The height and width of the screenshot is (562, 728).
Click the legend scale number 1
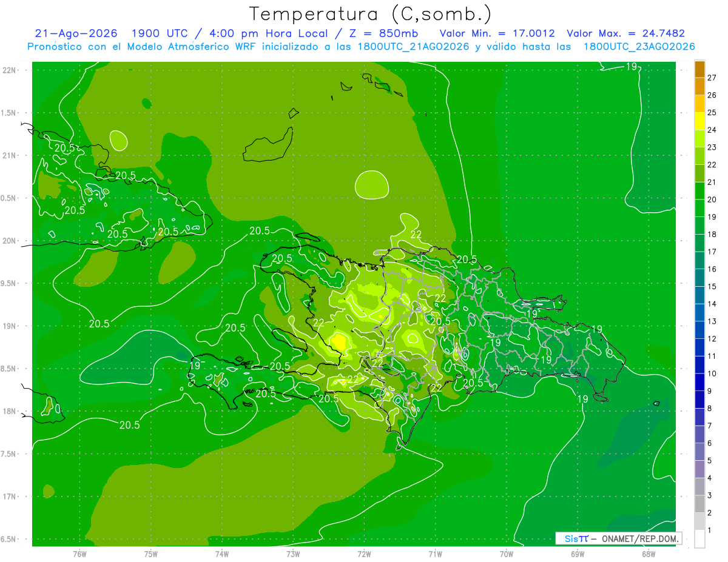[709, 530]
